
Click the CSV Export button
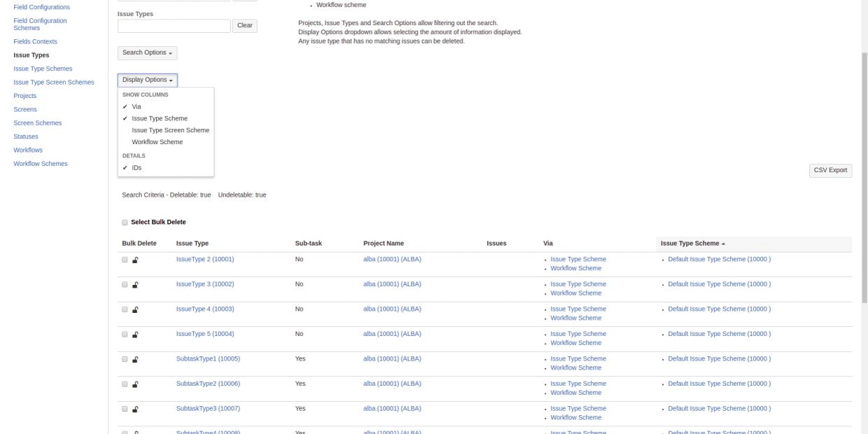[830, 171]
